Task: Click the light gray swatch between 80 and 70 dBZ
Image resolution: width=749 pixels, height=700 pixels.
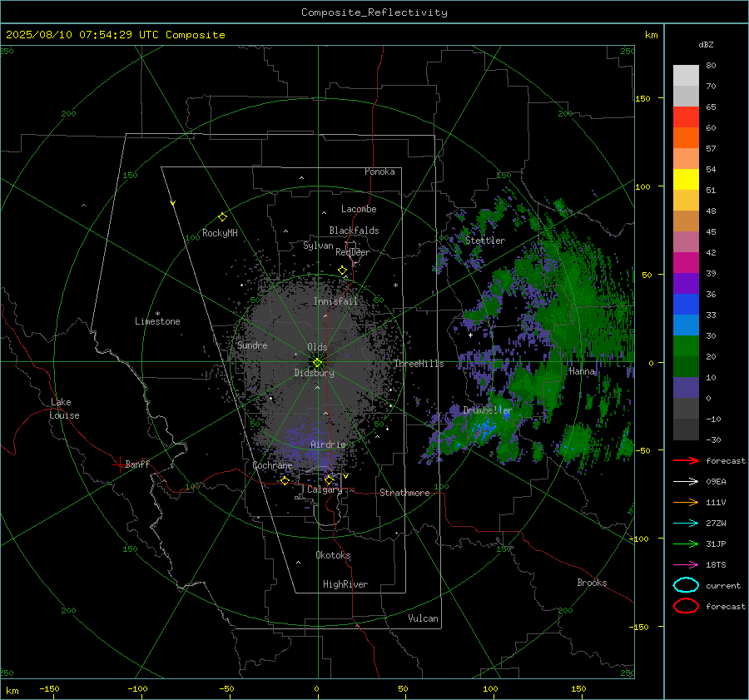Action: (686, 76)
